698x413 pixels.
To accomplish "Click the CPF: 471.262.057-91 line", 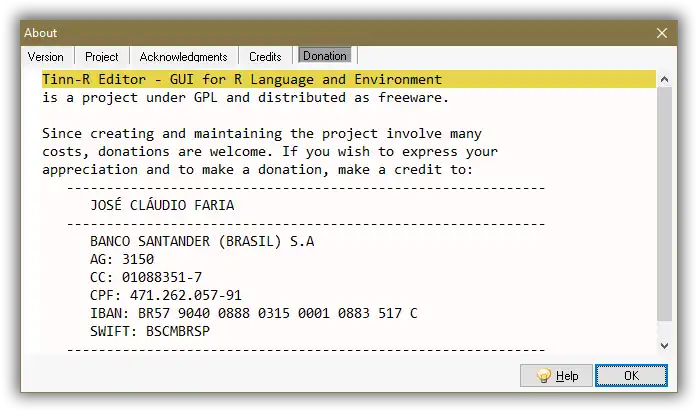I will click(x=166, y=295).
